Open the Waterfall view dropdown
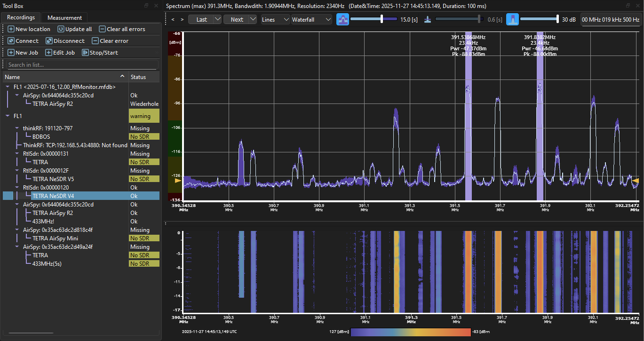 311,19
